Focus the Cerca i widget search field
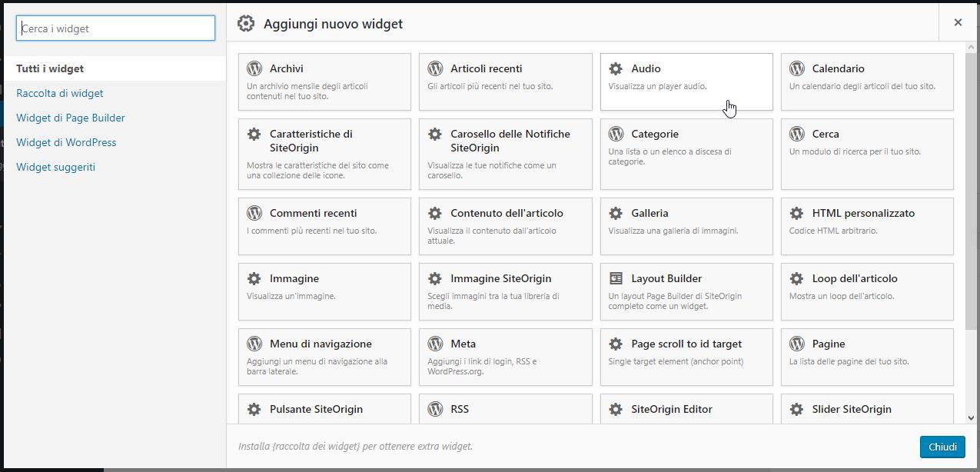This screenshot has width=980, height=472. pos(115,28)
